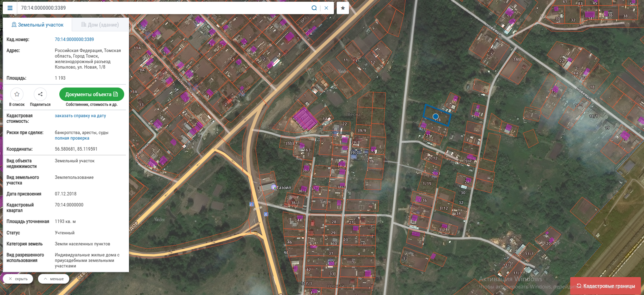This screenshot has height=295, width=644.
Task: Click the blue circle marker on selected parcel
Action: click(x=436, y=116)
